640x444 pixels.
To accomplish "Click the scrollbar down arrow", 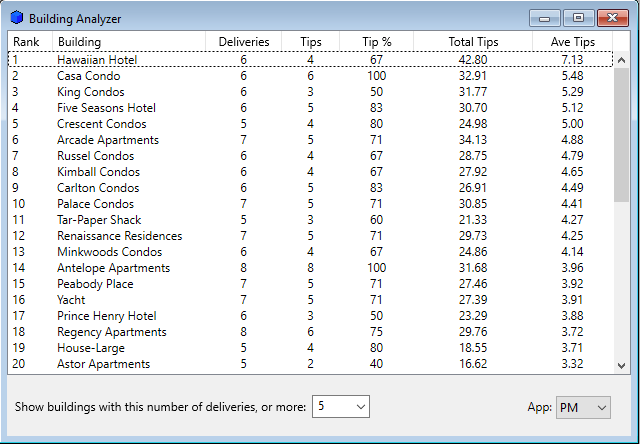I will click(x=621, y=365).
